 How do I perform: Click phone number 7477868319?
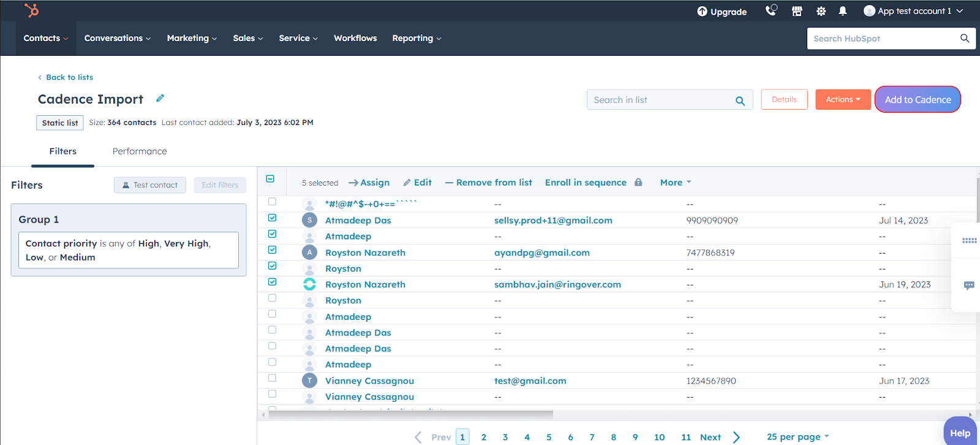coord(710,253)
